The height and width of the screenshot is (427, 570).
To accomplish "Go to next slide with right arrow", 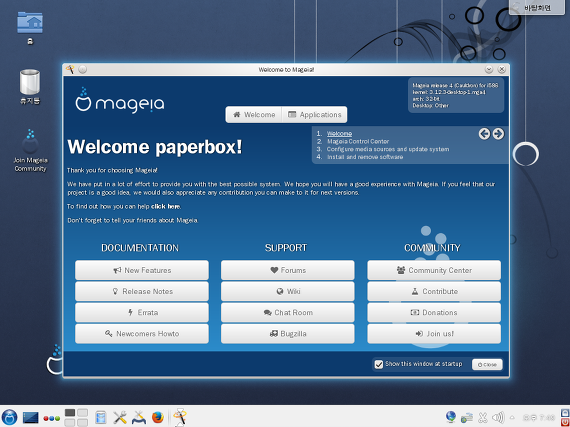I will [x=498, y=134].
